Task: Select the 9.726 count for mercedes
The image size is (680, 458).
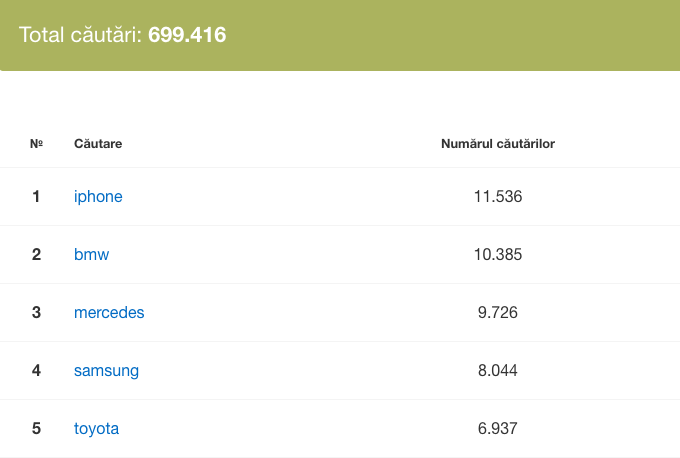Action: coord(498,312)
